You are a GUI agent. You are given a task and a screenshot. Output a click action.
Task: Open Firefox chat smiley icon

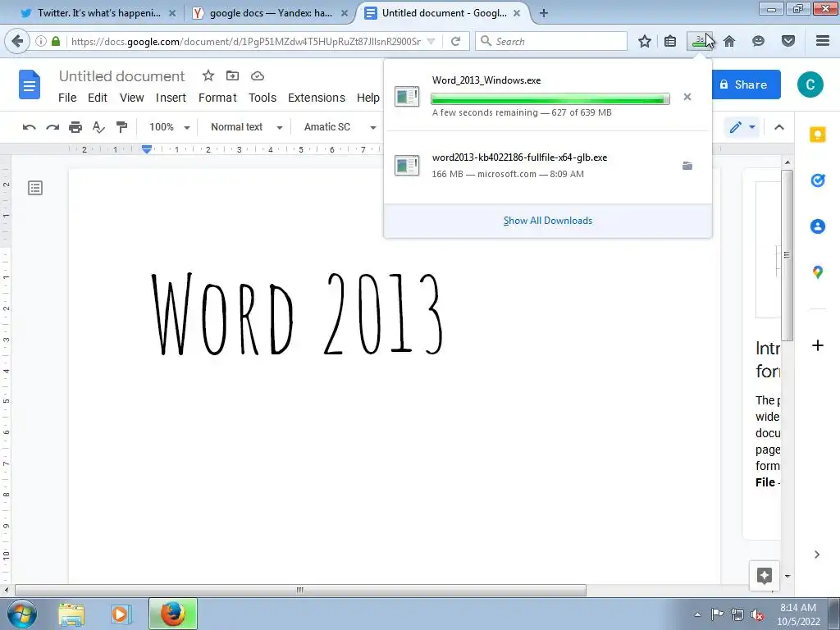(x=758, y=41)
